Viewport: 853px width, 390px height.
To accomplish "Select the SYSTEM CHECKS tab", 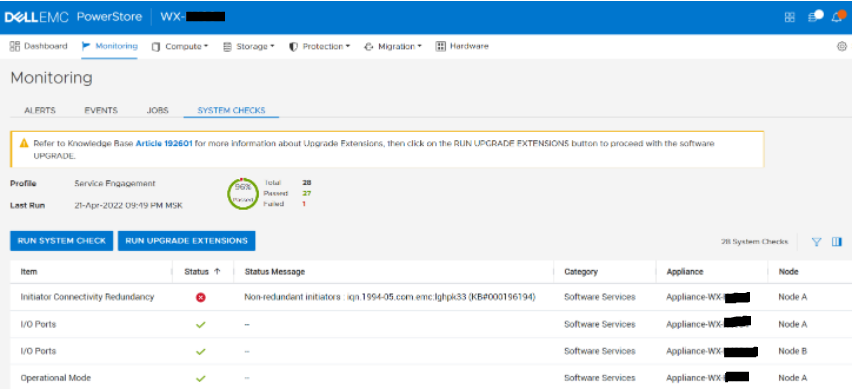I will [x=231, y=110].
